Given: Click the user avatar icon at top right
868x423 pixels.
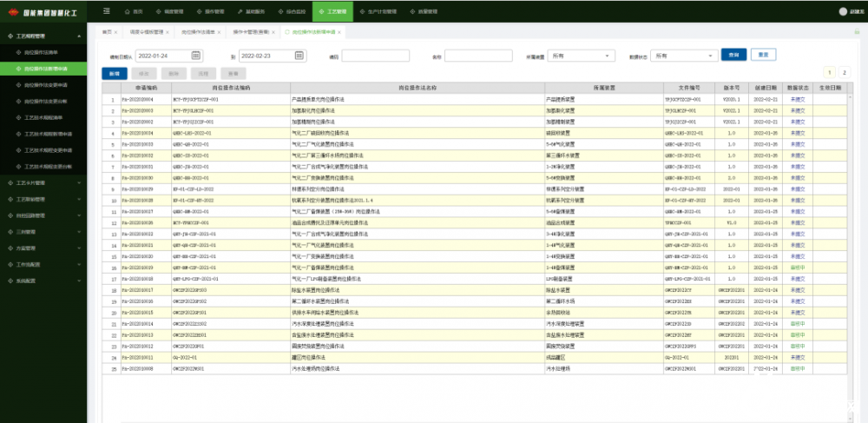Looking at the screenshot, I should coord(843,11).
